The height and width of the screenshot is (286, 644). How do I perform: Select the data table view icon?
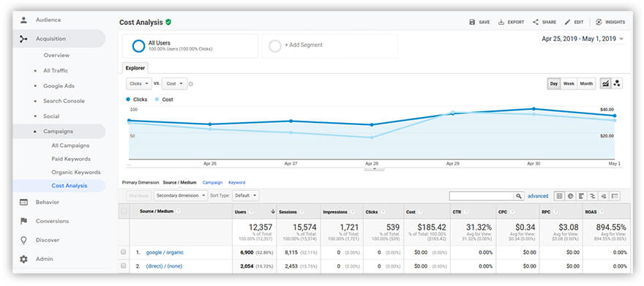tap(559, 196)
